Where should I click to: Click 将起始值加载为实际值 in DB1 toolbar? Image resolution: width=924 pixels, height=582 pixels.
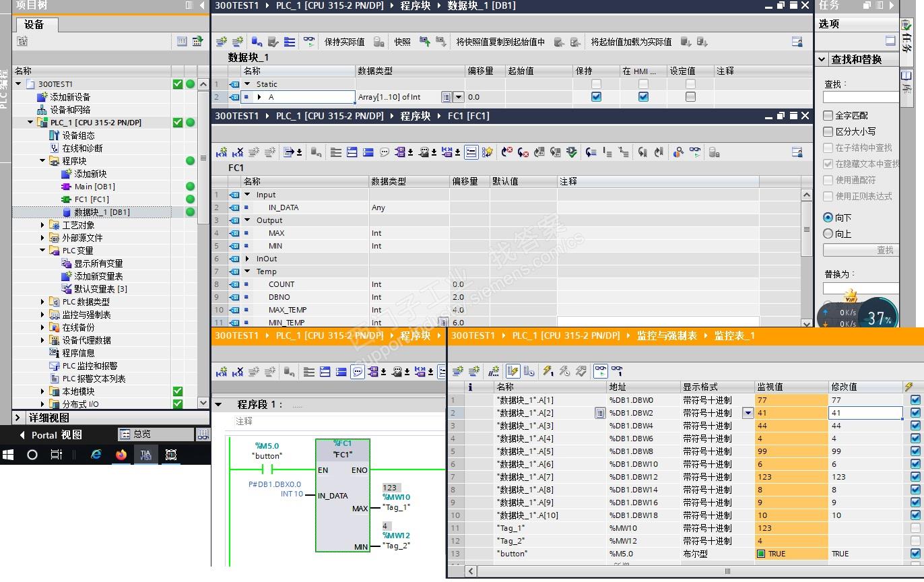point(631,42)
